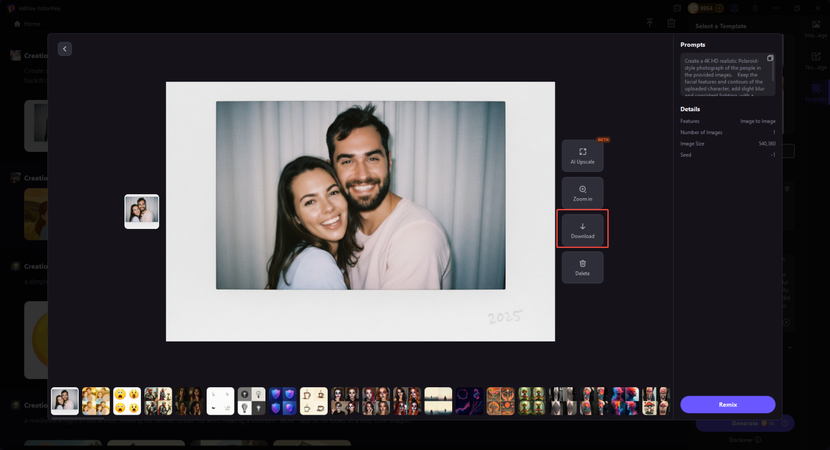
Task: Open the AI Upscale tool
Action: [582, 156]
